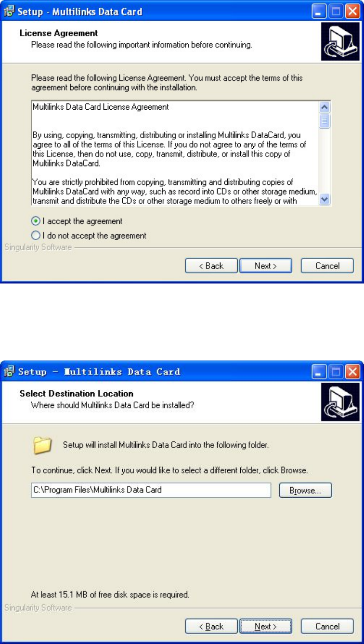Click license text scroll up arrow

[x=325, y=108]
